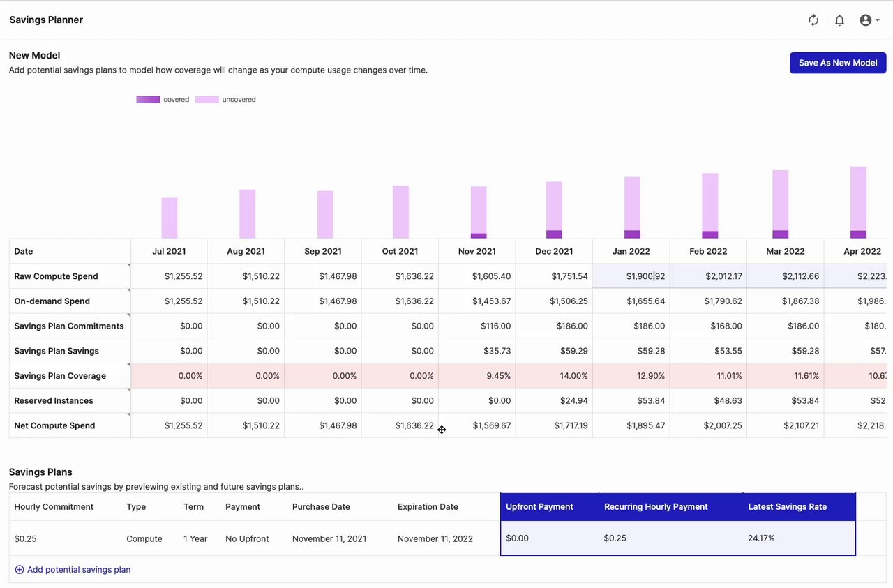The image size is (893, 588).
Task: Click Add potential savings plan link
Action: pyautogui.click(x=79, y=570)
